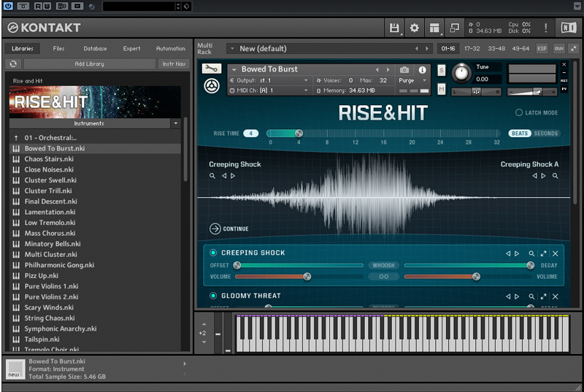The width and height of the screenshot is (584, 392).
Task: Open Kontakt options gear icon
Action: click(x=414, y=28)
